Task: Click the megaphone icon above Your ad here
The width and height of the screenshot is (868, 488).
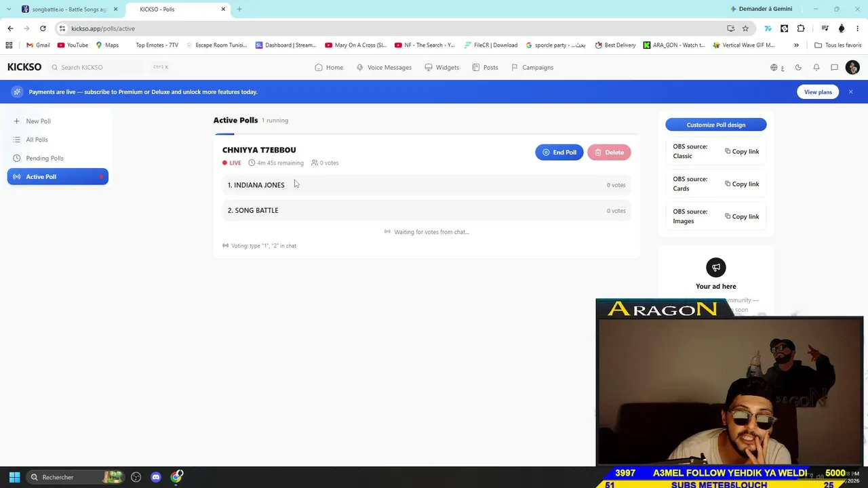Action: pyautogui.click(x=716, y=267)
